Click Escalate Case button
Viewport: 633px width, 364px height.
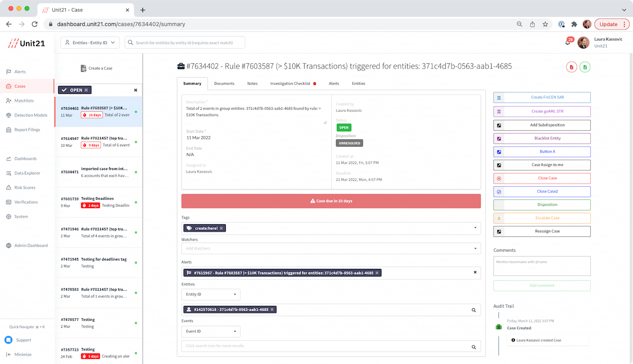[542, 218]
